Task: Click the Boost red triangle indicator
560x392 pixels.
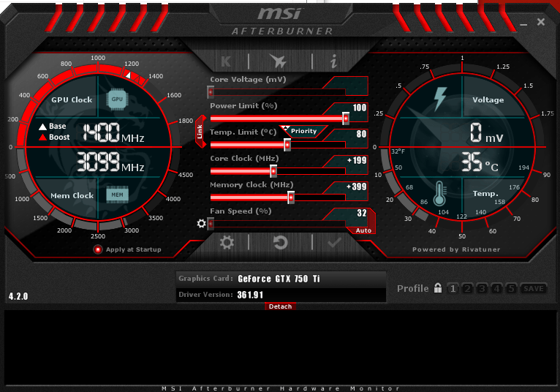Action: 43,137
